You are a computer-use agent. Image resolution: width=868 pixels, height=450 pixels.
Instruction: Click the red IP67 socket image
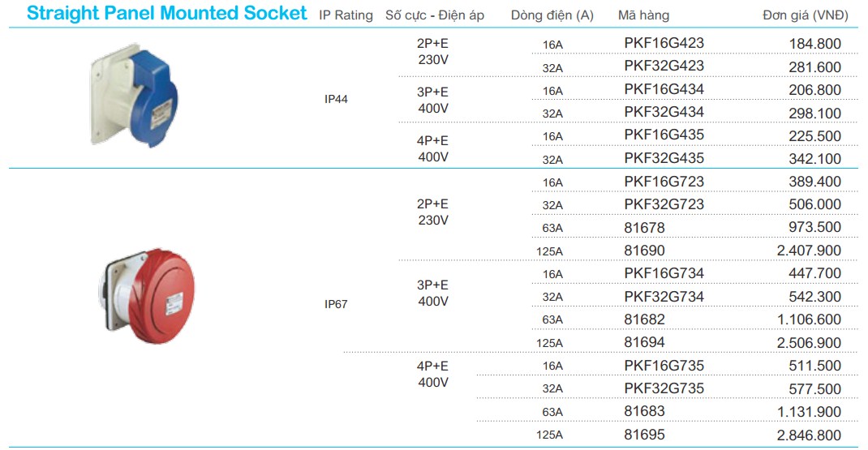147,296
